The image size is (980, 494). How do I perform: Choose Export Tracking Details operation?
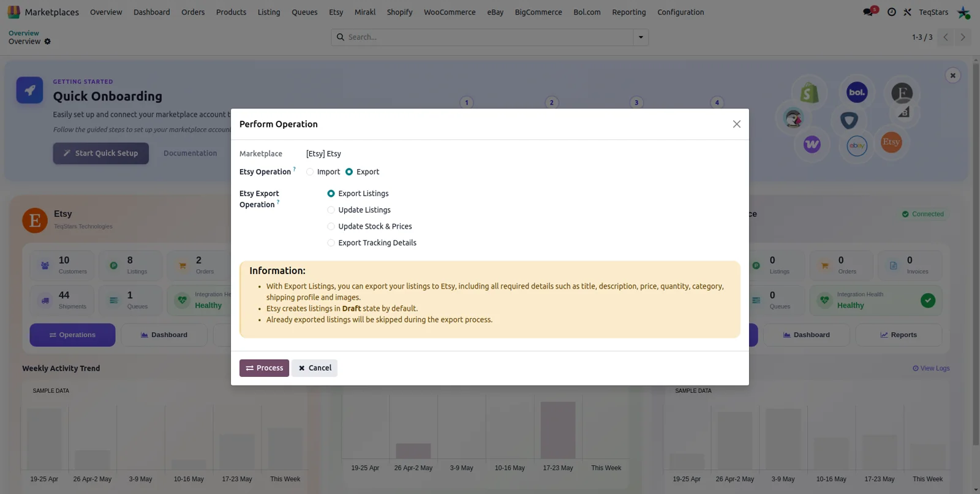point(331,243)
